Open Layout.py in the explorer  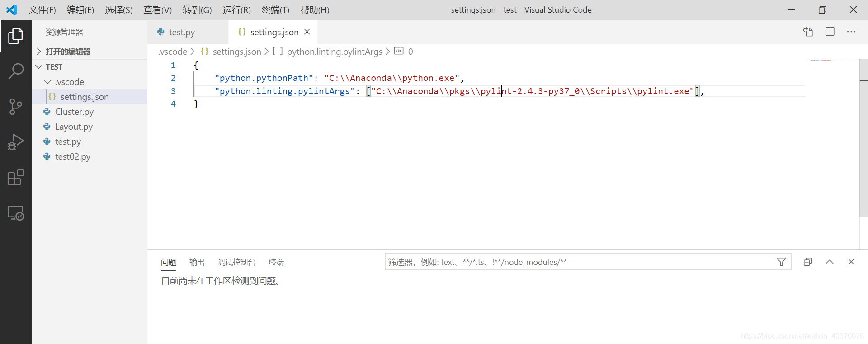90,127
